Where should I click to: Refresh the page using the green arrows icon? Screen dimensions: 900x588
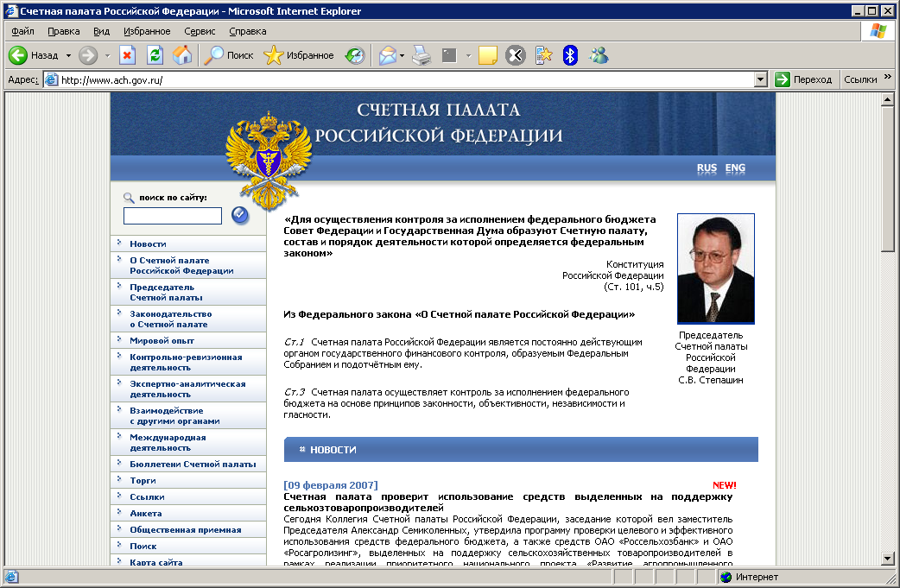(x=155, y=55)
